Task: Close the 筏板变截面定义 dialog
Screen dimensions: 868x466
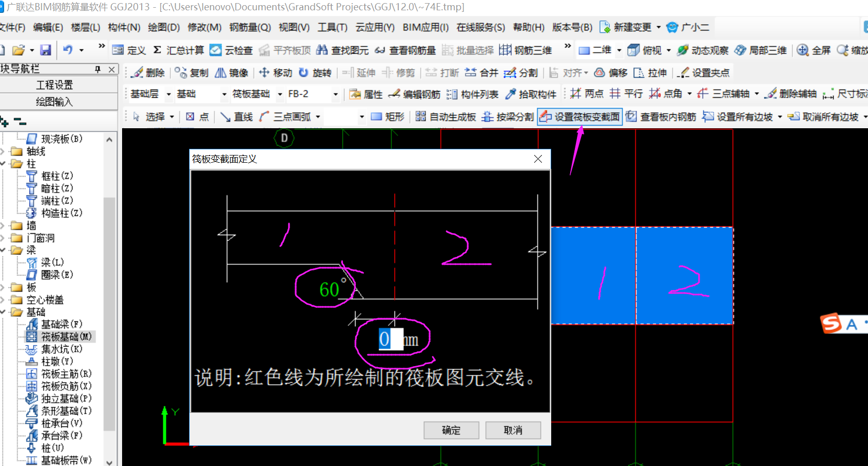Action: [538, 159]
